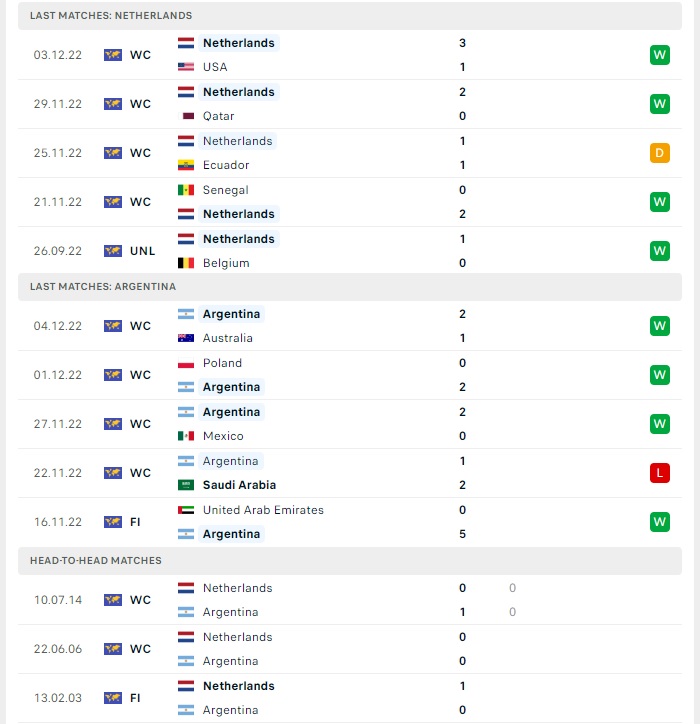
Task: Click the Mexico flag icon
Action: 186,436
